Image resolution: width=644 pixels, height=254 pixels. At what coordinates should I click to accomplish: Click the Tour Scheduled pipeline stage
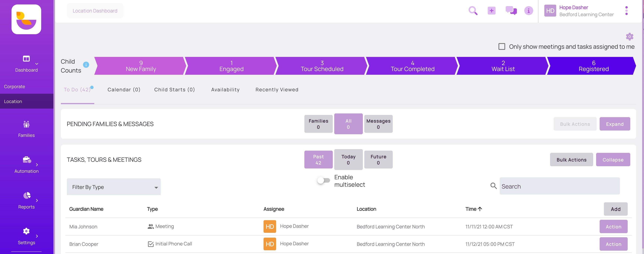tap(322, 65)
